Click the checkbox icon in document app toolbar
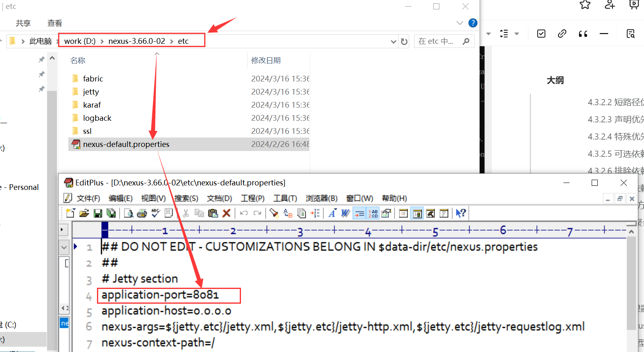 point(541,34)
